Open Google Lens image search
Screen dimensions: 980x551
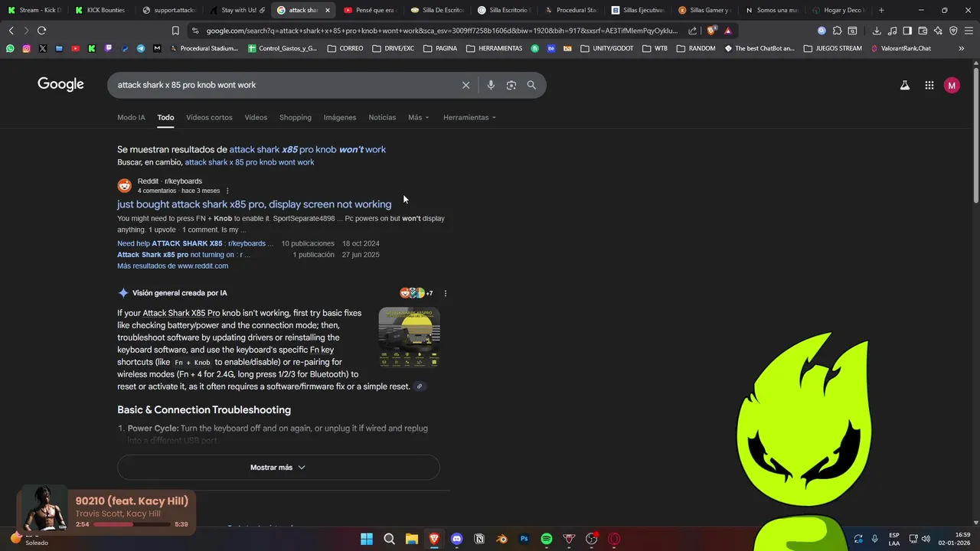pyautogui.click(x=511, y=85)
